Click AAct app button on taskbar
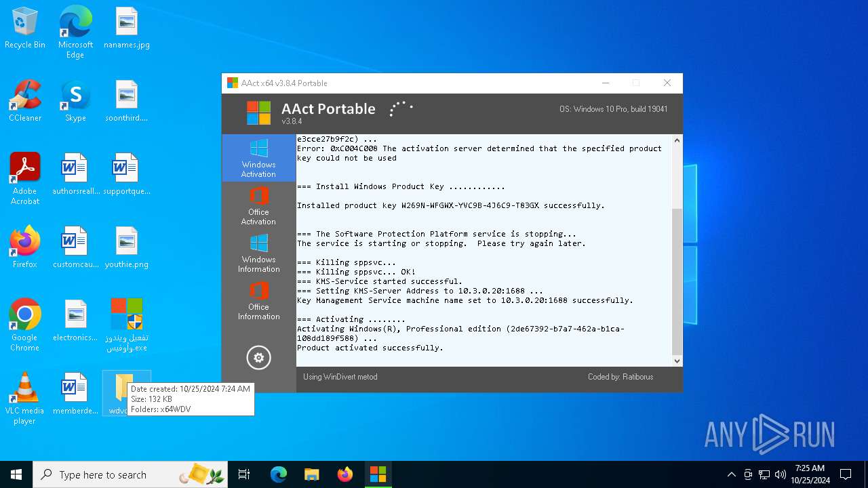 pos(378,474)
